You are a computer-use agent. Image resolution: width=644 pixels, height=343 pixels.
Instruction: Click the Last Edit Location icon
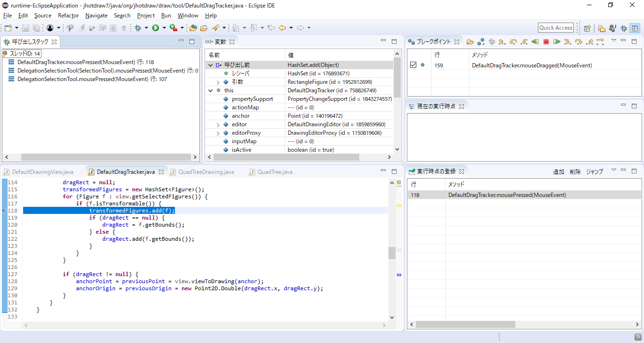tap(271, 28)
